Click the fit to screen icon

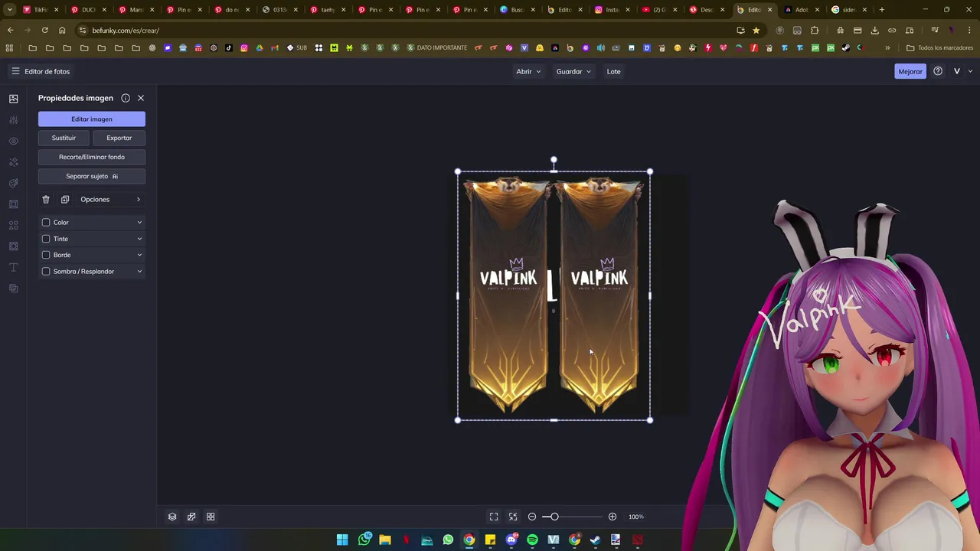tap(494, 517)
